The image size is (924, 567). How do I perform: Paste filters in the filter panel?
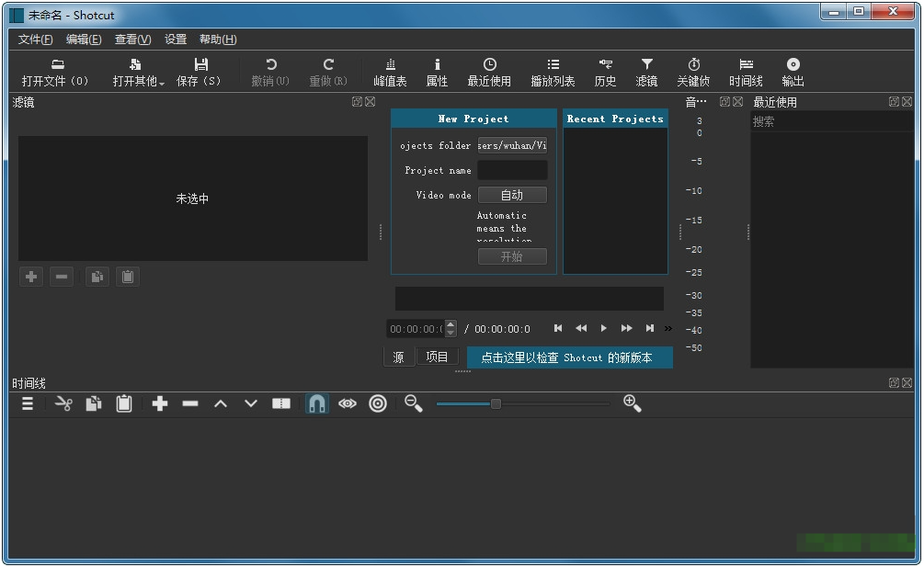(127, 276)
